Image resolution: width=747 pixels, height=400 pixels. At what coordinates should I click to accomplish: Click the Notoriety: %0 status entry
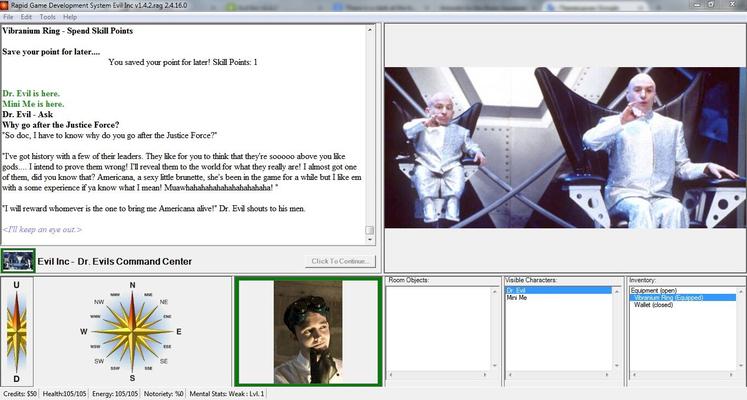tap(163, 394)
